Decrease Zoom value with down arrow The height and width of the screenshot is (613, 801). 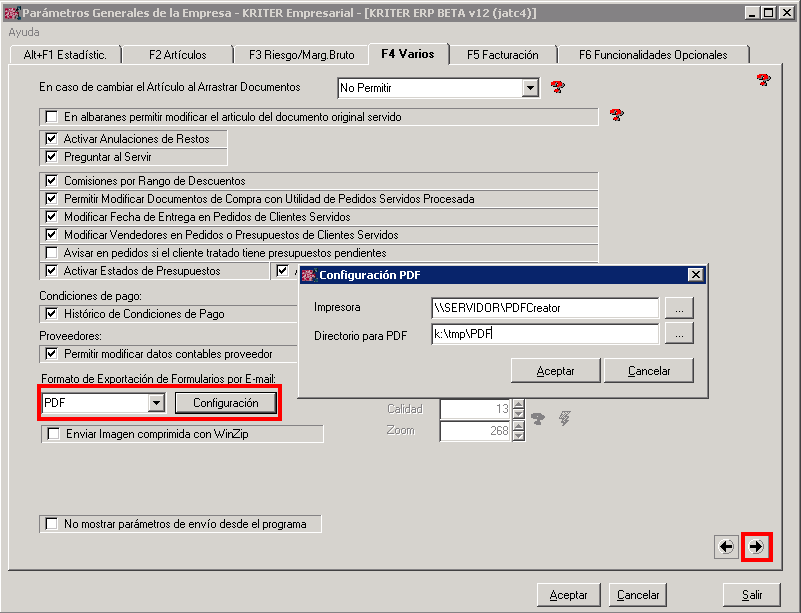click(519, 435)
